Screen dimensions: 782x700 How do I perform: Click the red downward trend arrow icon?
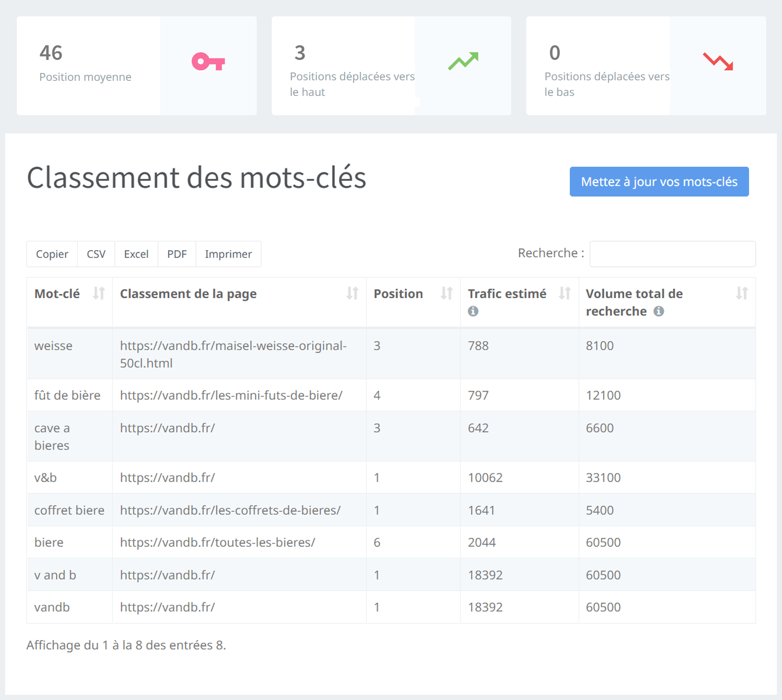[x=718, y=62]
